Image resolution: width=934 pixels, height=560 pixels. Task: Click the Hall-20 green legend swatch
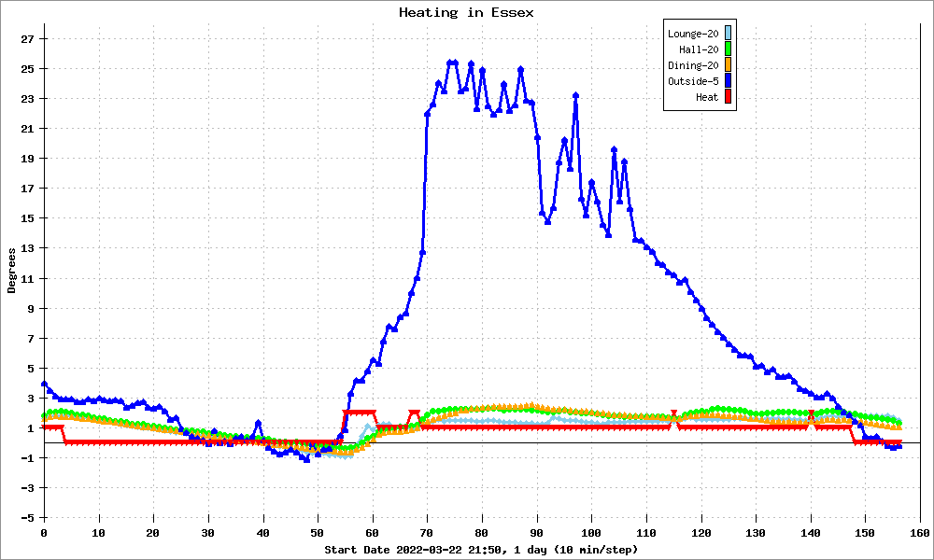pos(728,49)
